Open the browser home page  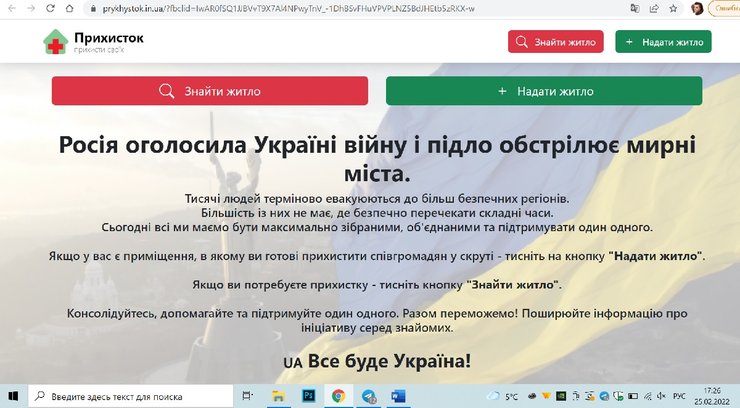[x=69, y=8]
